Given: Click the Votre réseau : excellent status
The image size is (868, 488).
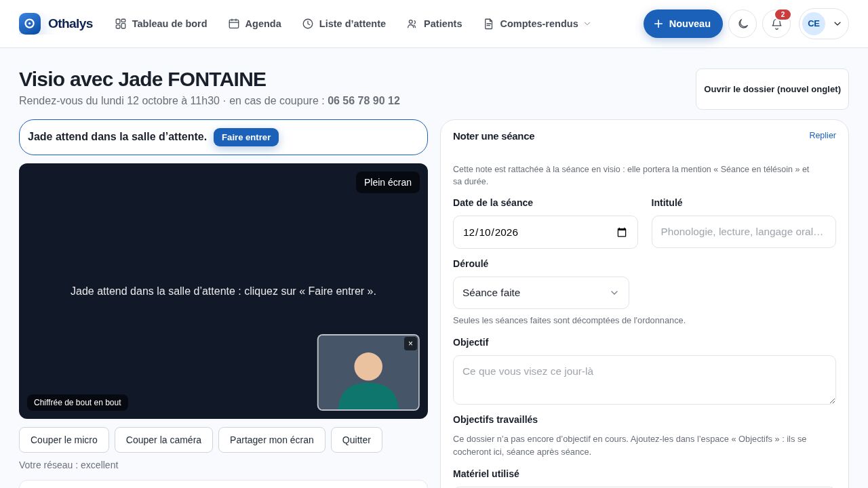Looking at the screenshot, I should 68,465.
